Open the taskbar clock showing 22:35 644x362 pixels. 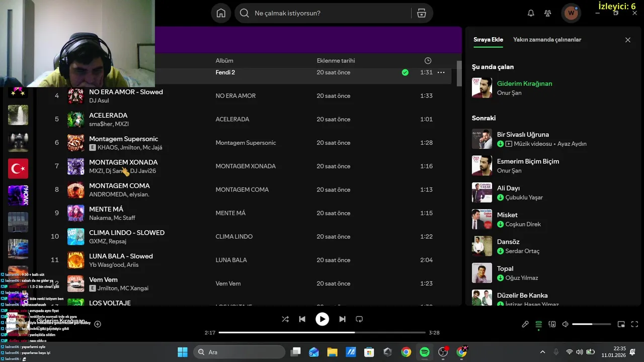(x=615, y=352)
